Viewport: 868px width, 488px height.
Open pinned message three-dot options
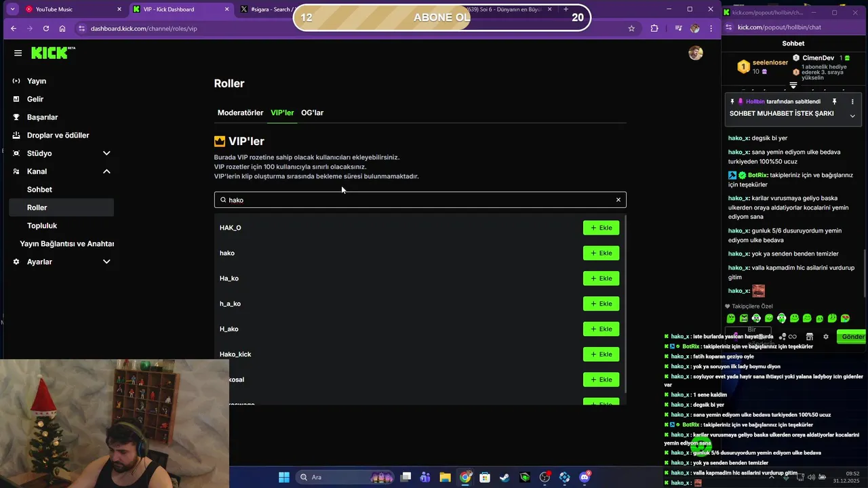852,102
